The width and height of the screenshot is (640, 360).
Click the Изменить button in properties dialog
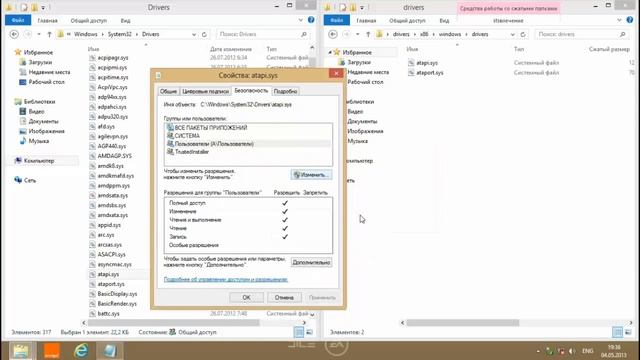point(311,175)
